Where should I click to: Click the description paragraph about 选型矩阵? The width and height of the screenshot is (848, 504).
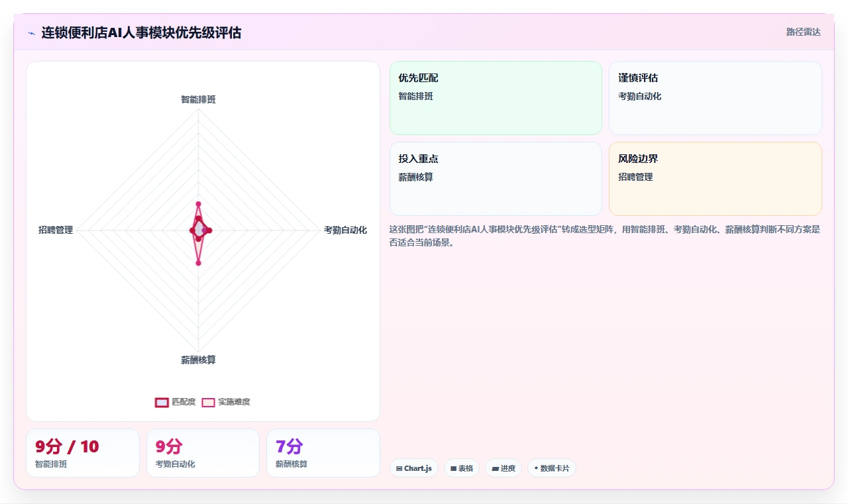605,236
